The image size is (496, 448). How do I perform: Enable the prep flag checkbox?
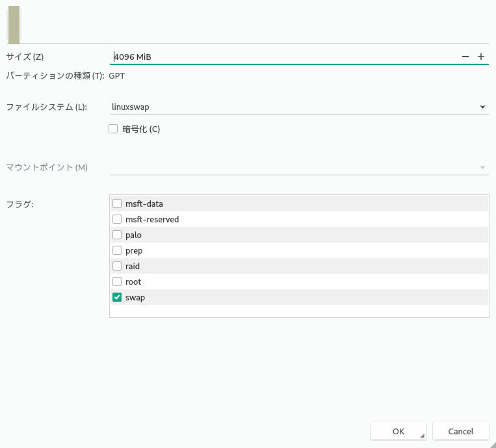(x=117, y=250)
